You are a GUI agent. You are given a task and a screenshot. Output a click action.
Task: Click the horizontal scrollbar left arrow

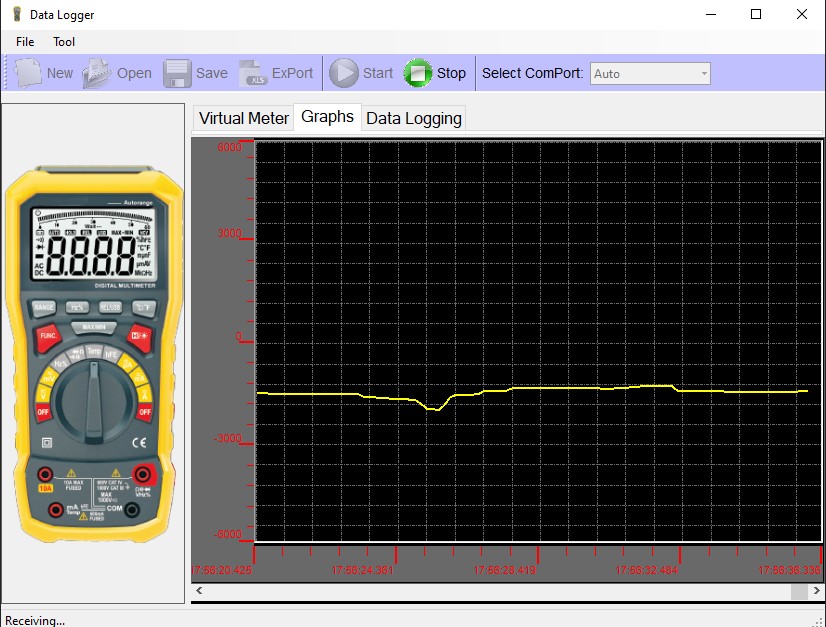[x=198, y=592]
